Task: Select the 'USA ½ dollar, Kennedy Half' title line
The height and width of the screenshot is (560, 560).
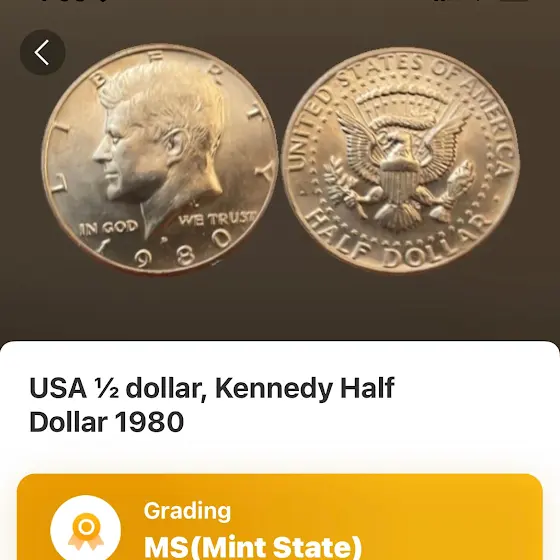Action: [x=212, y=388]
